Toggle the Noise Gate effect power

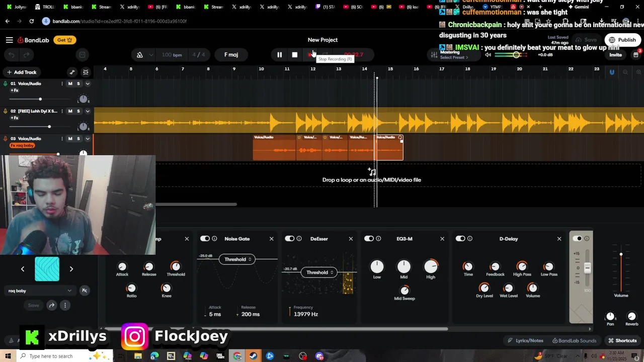point(205,239)
